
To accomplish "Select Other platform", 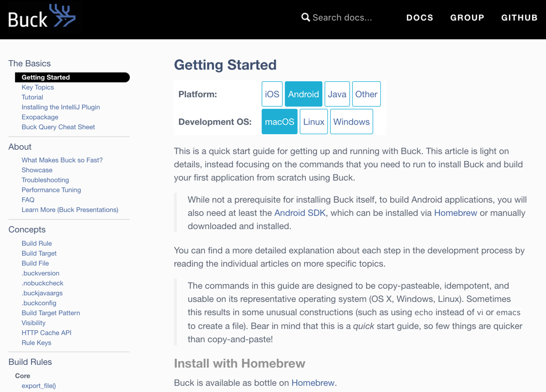I will (x=367, y=94).
